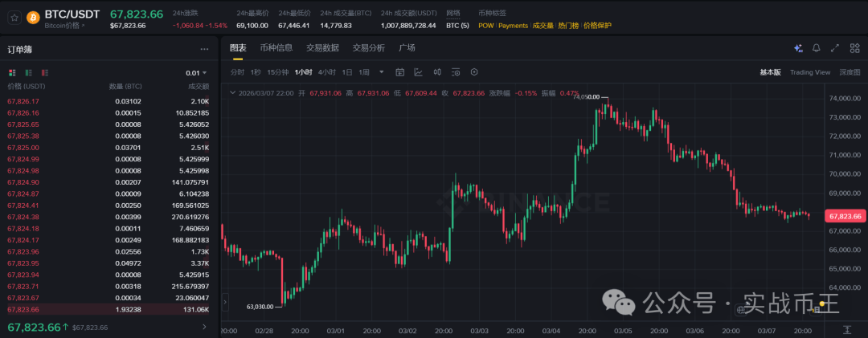Open the chart grid layout icon
This screenshot has height=338, width=868.
coord(854,48)
